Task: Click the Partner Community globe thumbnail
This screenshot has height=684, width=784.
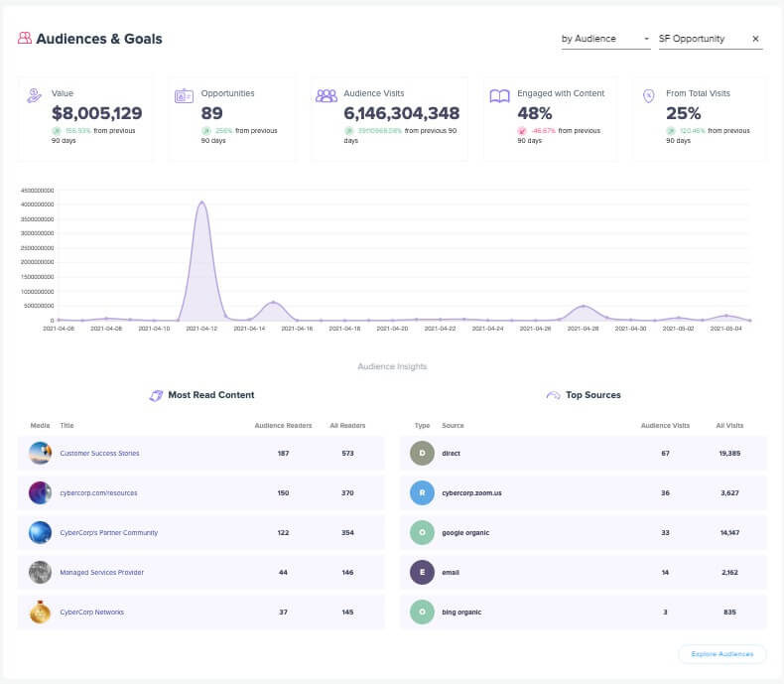Action: pyautogui.click(x=40, y=532)
